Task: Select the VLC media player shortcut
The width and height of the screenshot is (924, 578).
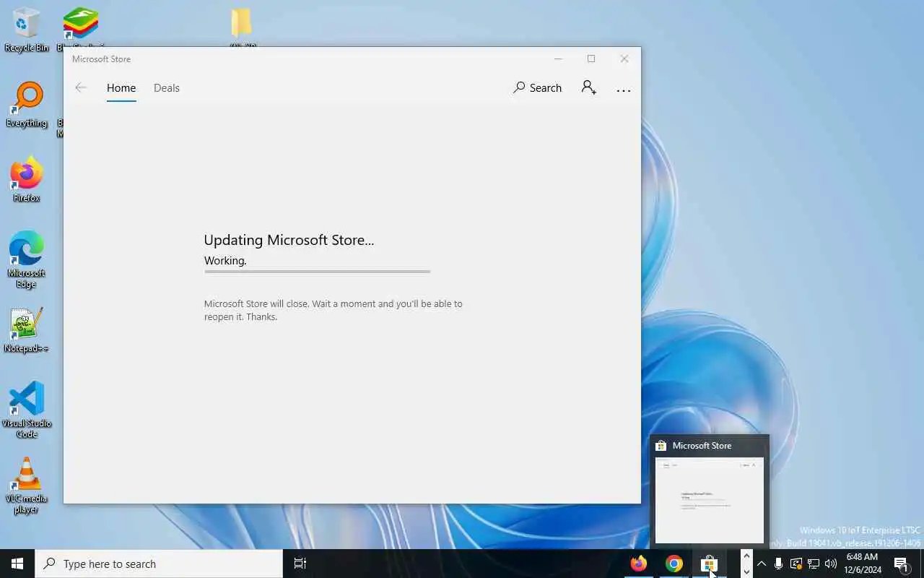Action: (x=27, y=486)
